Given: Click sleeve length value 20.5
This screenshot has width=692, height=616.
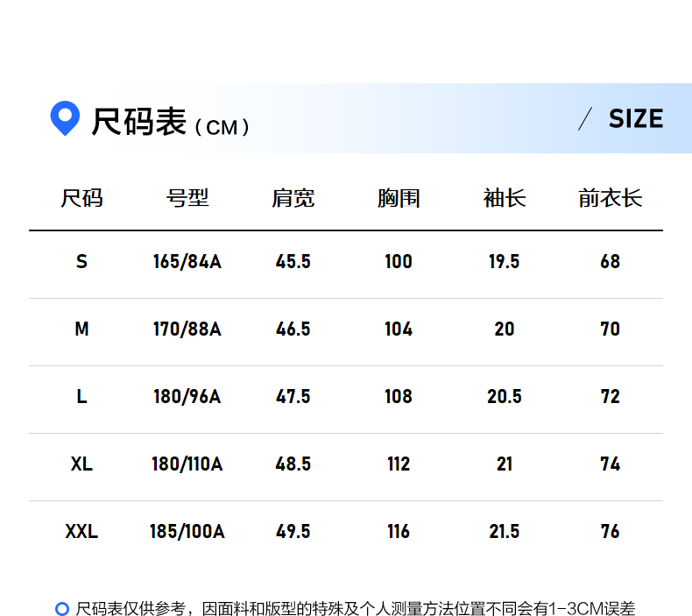Looking at the screenshot, I should [x=505, y=397].
